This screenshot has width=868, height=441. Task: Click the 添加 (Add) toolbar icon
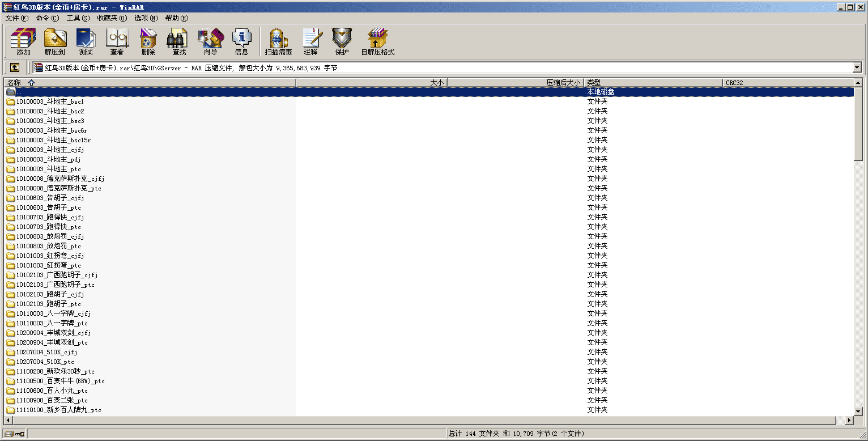coord(23,41)
